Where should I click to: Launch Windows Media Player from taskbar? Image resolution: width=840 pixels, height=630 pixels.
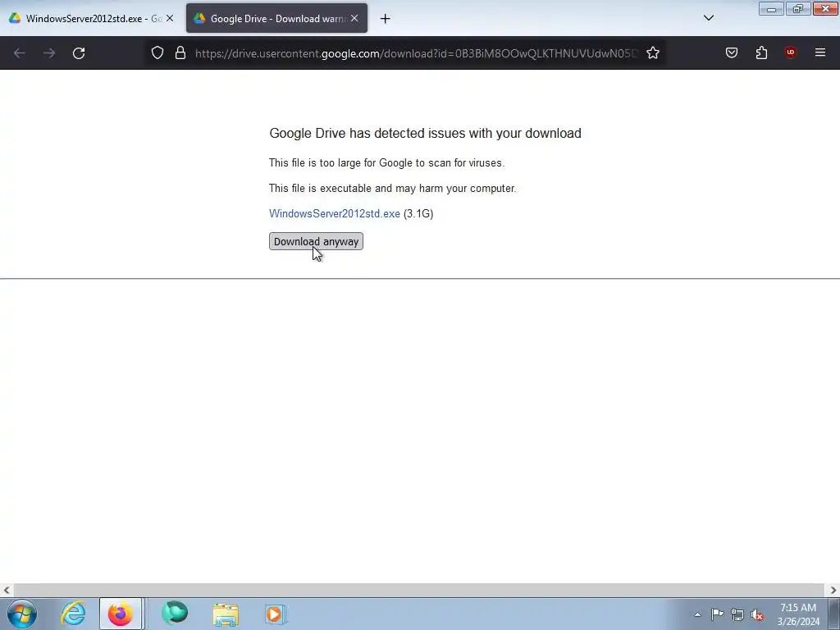pos(276,614)
